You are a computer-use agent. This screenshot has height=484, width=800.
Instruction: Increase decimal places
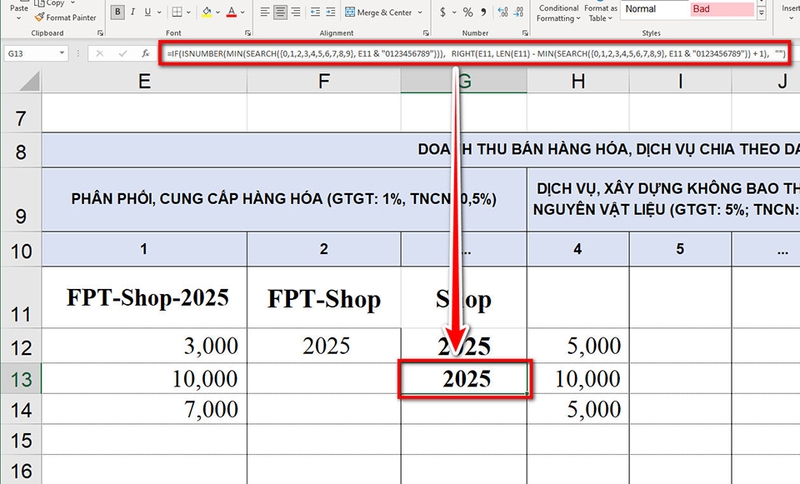503,12
